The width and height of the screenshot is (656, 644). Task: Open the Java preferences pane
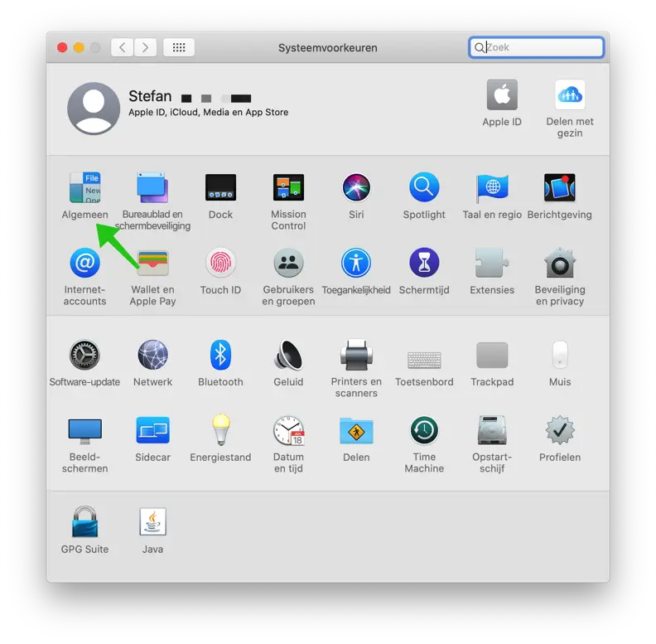point(152,521)
